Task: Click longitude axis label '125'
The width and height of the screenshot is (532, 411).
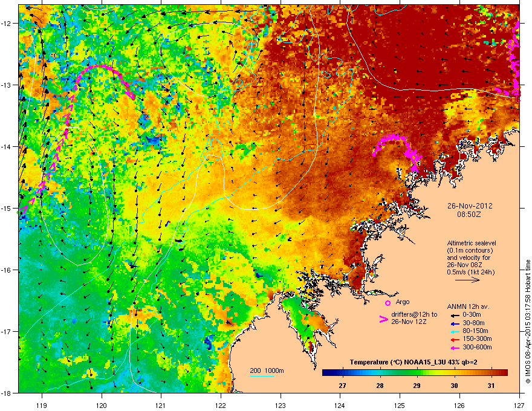Action: tap(400, 405)
